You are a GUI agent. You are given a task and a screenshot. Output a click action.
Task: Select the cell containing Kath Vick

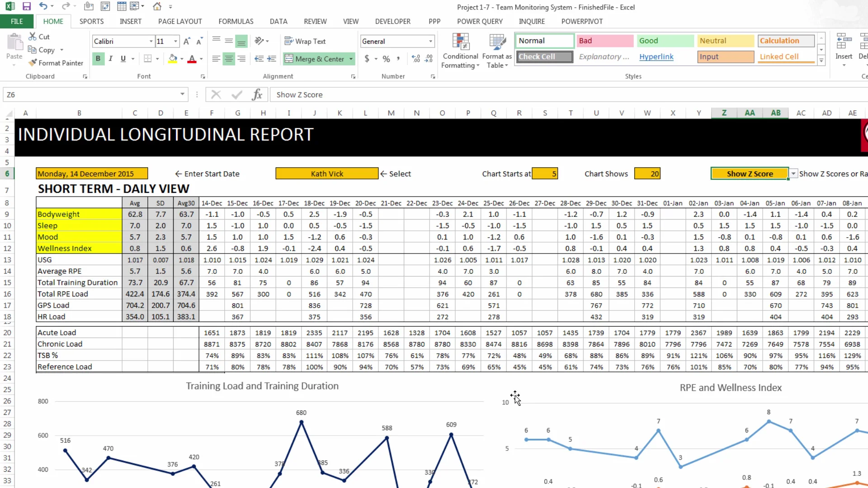click(326, 174)
